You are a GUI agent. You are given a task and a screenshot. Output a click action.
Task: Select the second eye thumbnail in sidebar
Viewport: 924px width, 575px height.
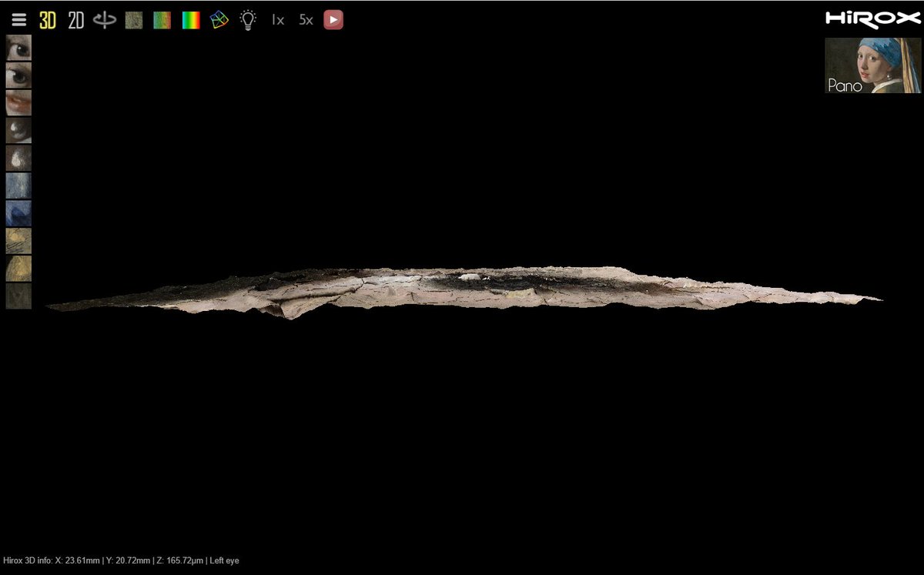point(18,75)
